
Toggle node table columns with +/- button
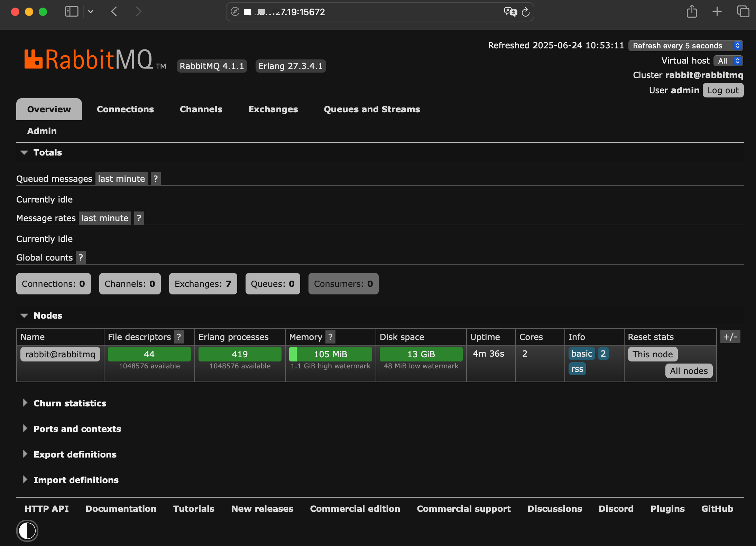point(730,337)
